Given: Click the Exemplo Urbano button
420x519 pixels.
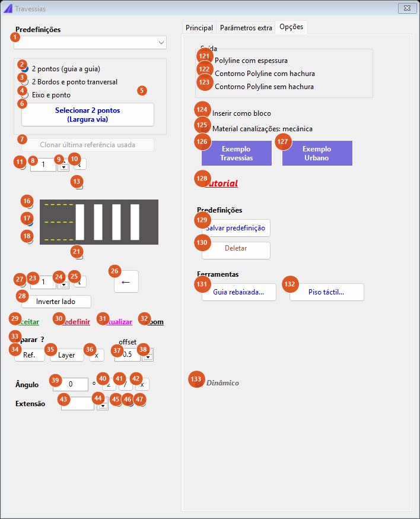Looking at the screenshot, I should coord(317,153).
